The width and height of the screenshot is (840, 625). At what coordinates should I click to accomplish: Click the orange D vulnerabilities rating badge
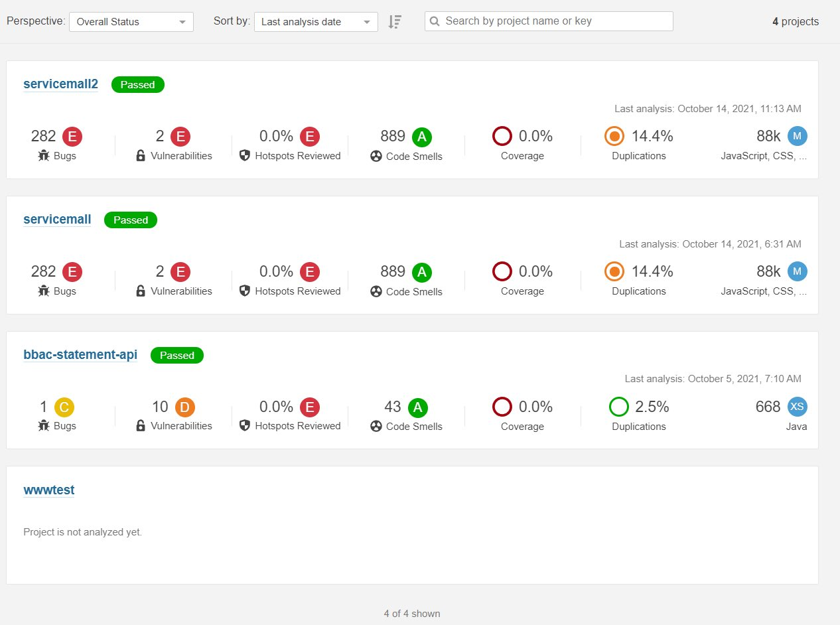click(x=185, y=407)
